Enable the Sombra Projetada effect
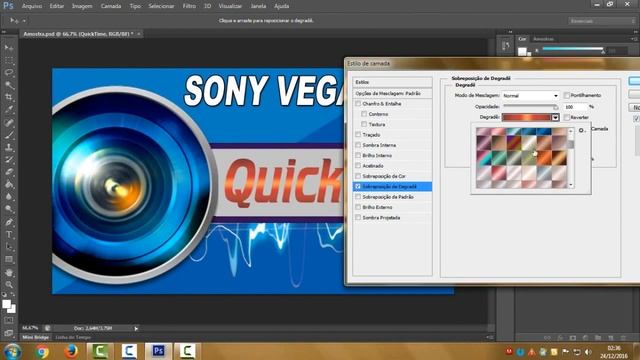 pyautogui.click(x=358, y=218)
